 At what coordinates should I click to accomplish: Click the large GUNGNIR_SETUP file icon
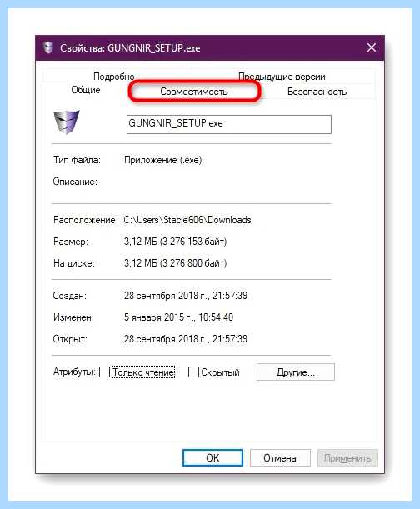(x=67, y=122)
